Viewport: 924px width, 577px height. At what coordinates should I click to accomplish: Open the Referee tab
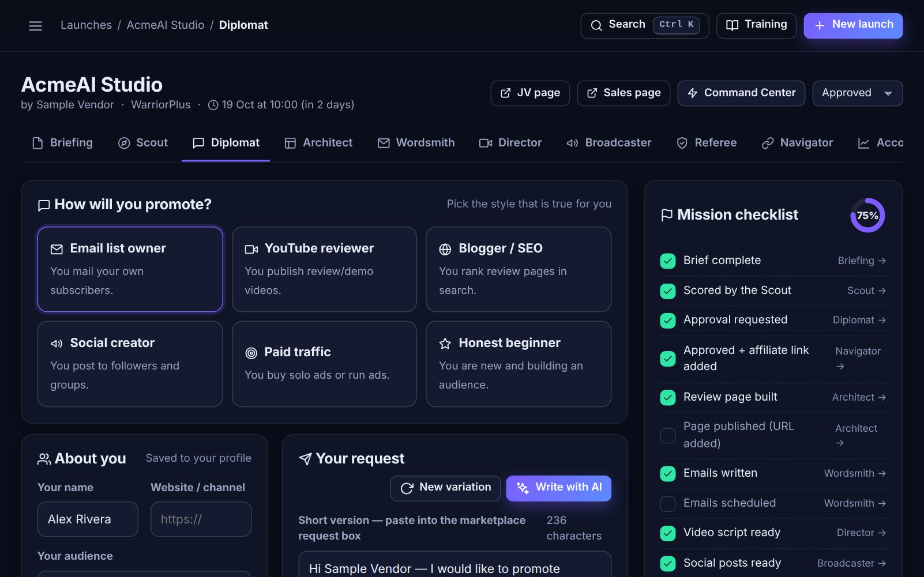tap(707, 143)
